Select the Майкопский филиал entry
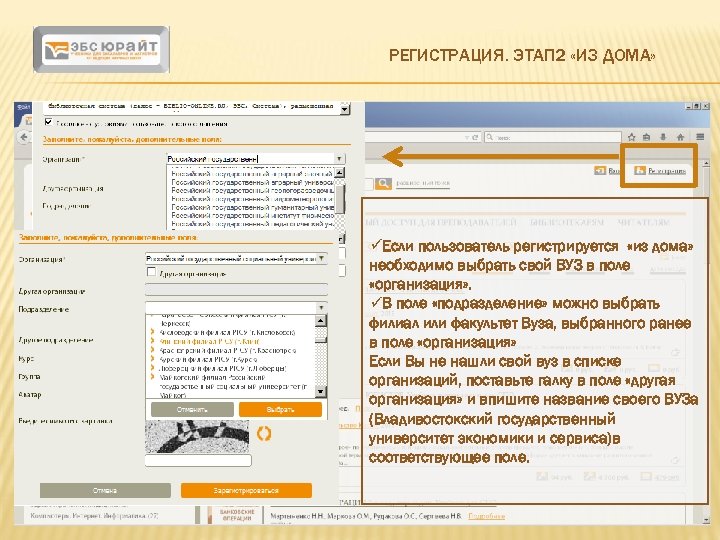Image resolution: width=720 pixels, height=540 pixels. 233,386
